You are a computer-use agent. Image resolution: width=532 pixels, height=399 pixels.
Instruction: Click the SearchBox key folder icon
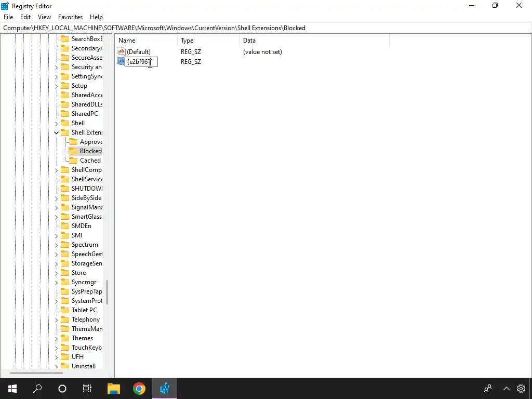point(65,38)
